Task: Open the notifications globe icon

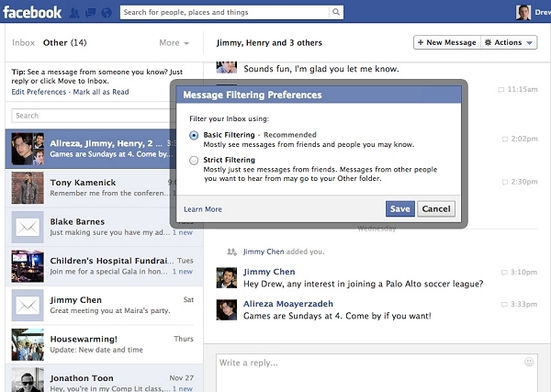Action: click(107, 13)
